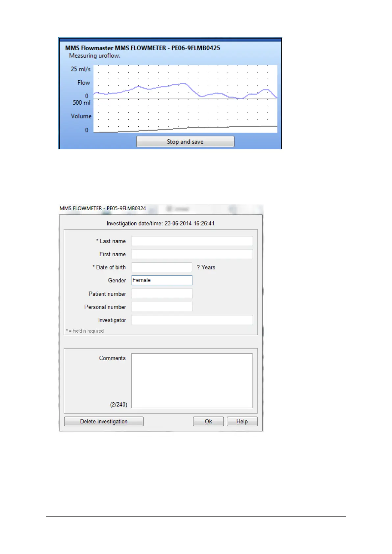Confirm the dialog with Ok
The height and width of the screenshot is (554, 392).
[208, 421]
